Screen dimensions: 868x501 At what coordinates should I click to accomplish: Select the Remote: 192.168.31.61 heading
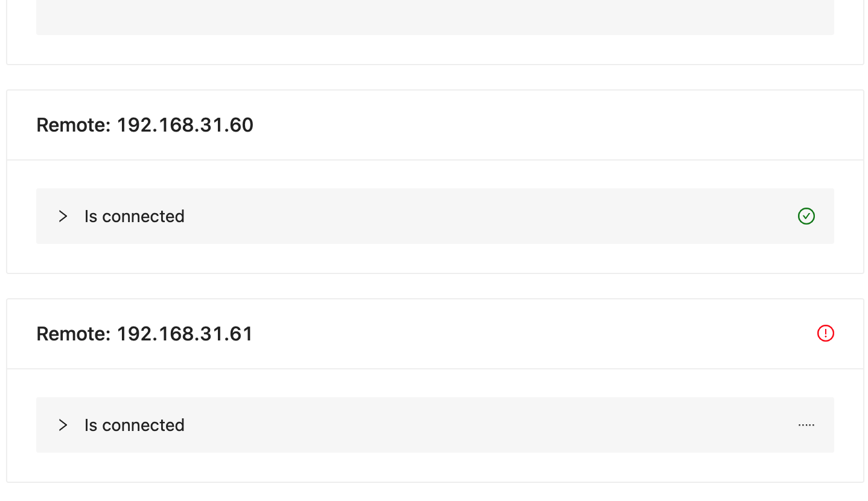tap(145, 334)
